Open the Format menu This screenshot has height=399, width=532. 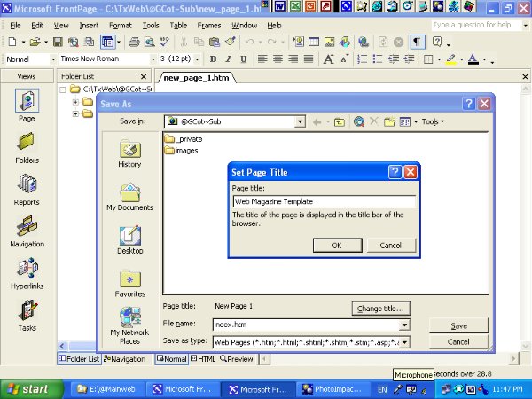point(120,26)
